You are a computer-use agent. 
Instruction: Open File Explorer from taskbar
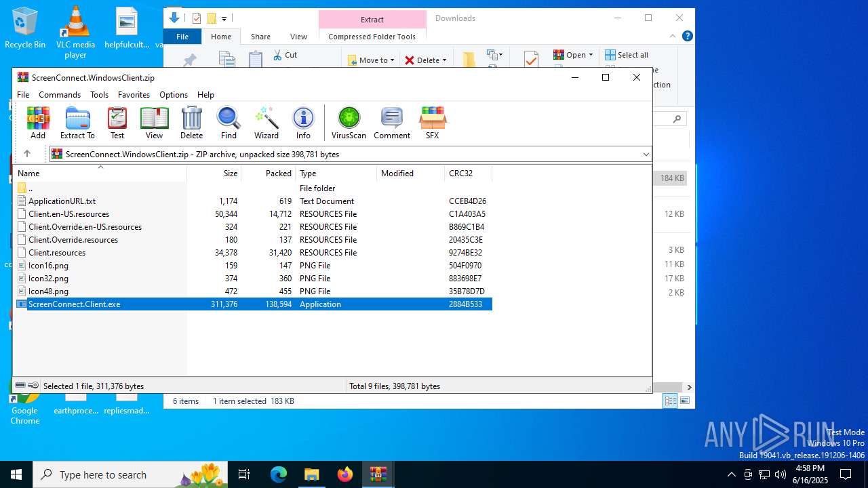311,474
